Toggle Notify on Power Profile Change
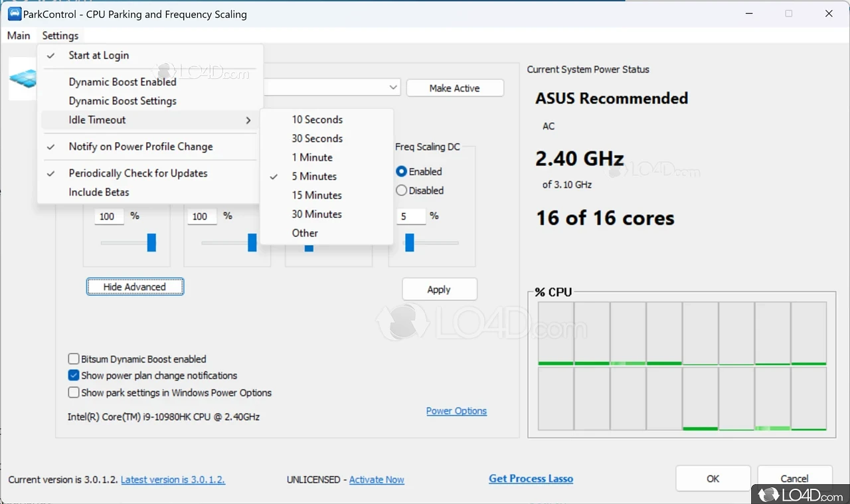The height and width of the screenshot is (504, 850). click(x=150, y=147)
